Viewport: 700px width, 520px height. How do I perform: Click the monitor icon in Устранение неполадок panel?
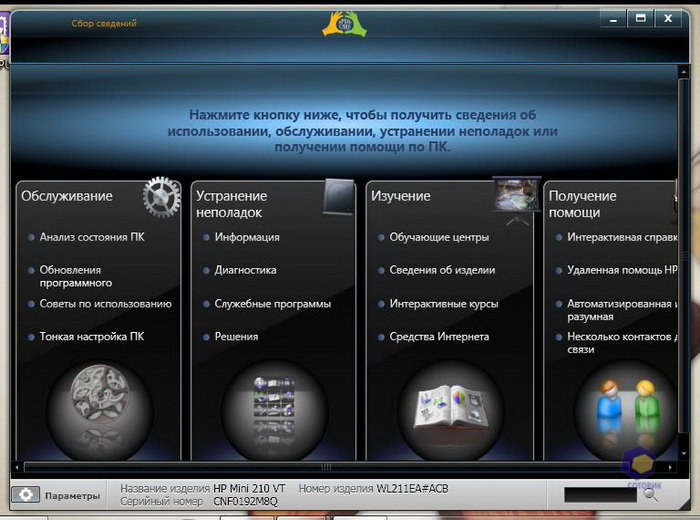[337, 195]
